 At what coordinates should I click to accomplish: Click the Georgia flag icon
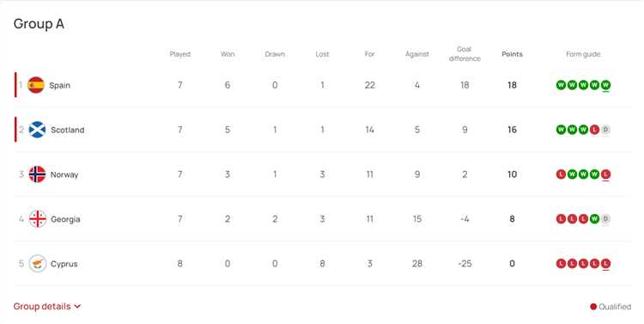(38, 219)
